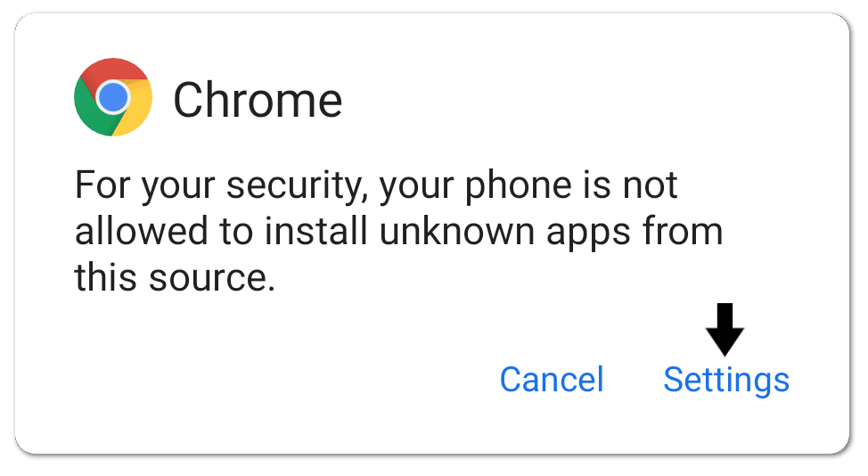This screenshot has height=476, width=868.
Task: Click the red segment of Chrome logo
Action: point(113,70)
